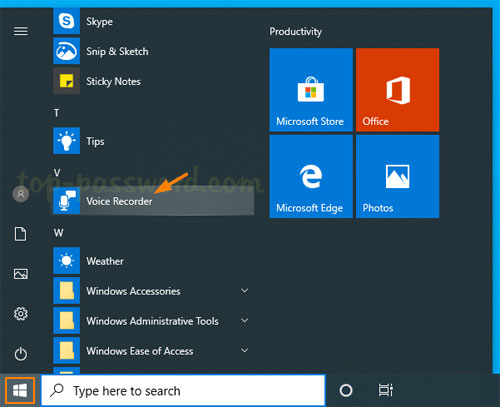Click the Type here to search box

pos(183,390)
